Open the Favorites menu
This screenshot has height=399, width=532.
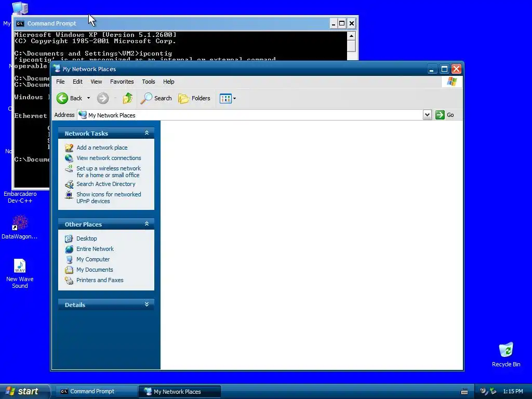pos(122,82)
